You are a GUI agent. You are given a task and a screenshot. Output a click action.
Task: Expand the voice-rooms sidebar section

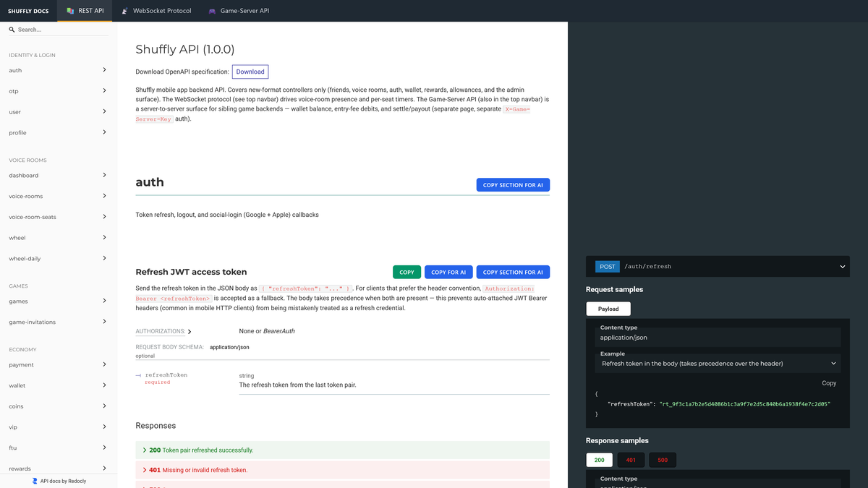[x=59, y=196]
